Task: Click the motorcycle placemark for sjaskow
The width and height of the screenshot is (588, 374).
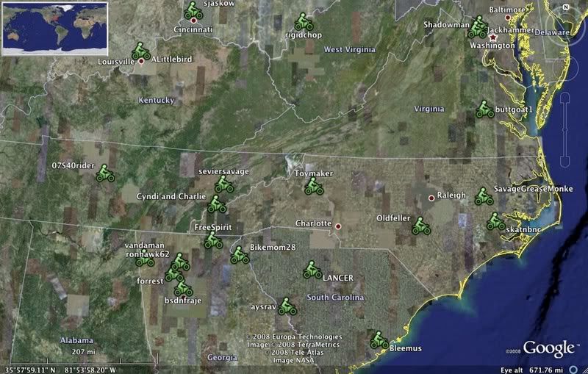Action: pos(193,11)
